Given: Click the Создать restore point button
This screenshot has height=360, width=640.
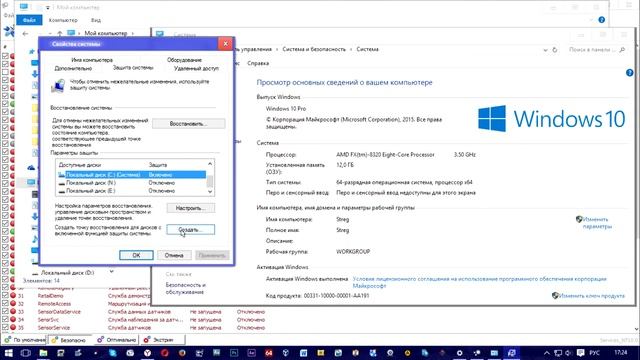Looking at the screenshot, I should [191, 230].
